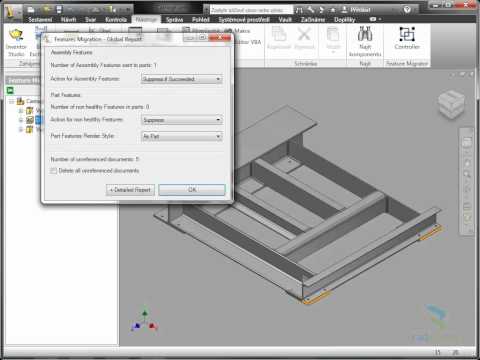The height and width of the screenshot is (360, 480).
Task: Click the zoom magnifier on the navigation bar
Action: [x=467, y=174]
